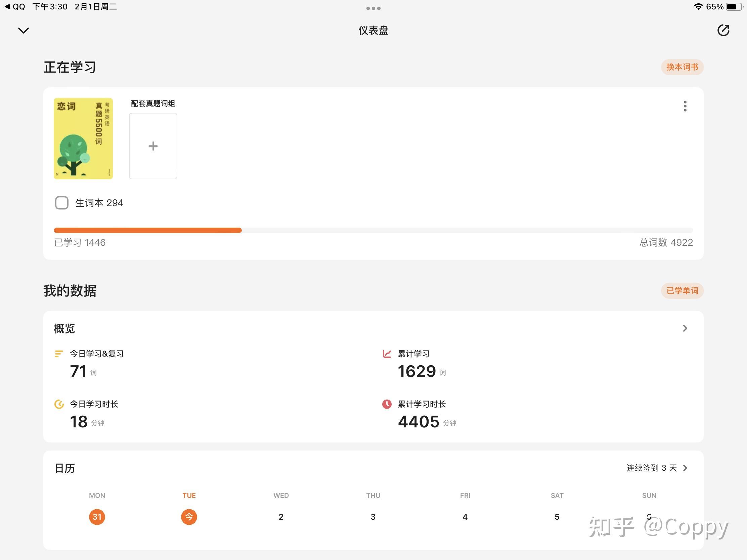747x560 pixels.
Task: Tap the 今日学习&复习 list icon
Action: 59,354
